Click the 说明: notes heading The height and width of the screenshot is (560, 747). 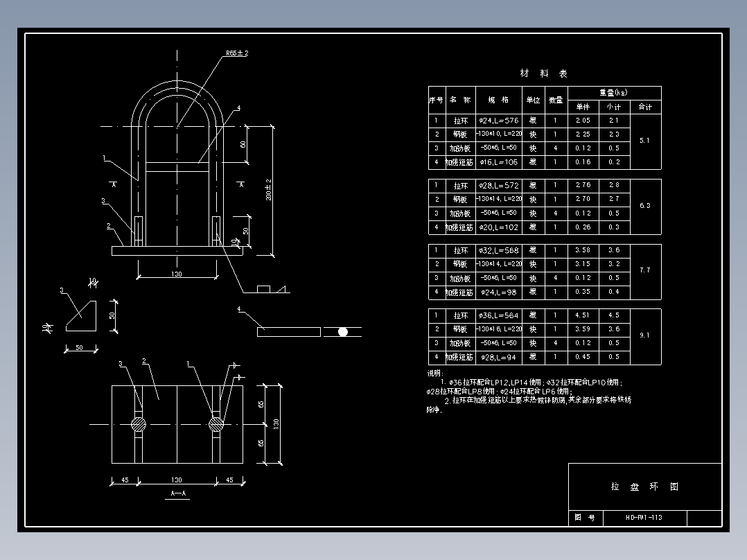435,373
